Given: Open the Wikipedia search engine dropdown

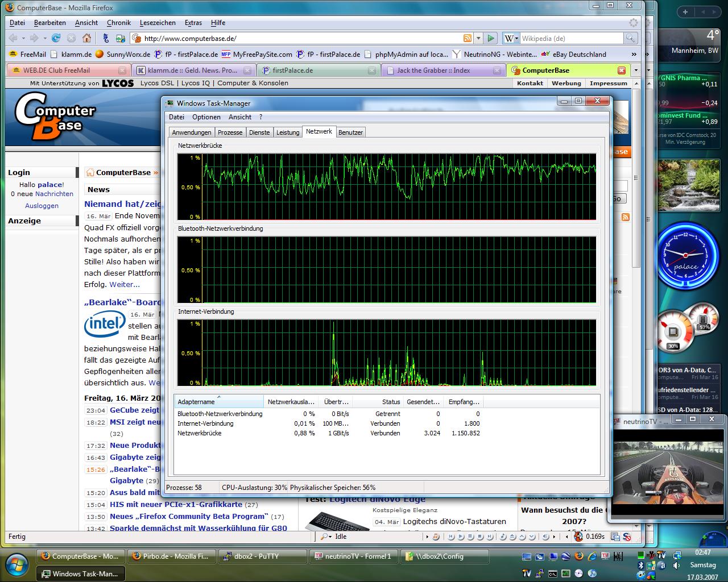Looking at the screenshot, I should 511,38.
